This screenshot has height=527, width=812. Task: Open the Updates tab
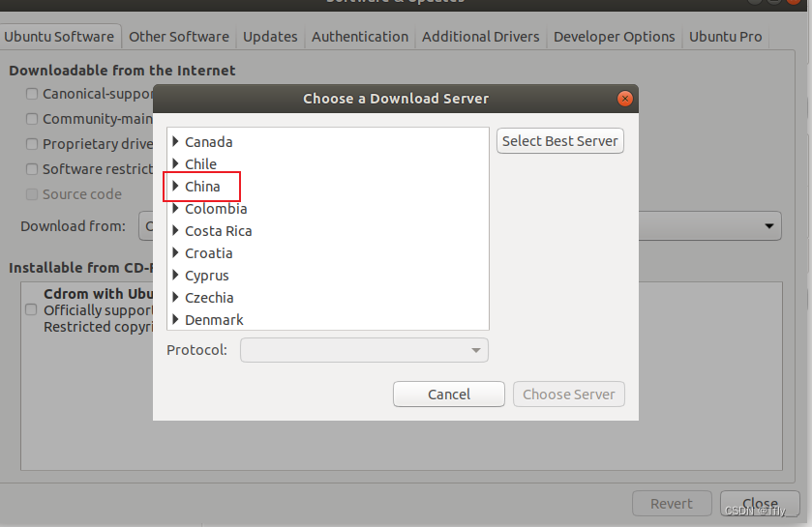270,37
